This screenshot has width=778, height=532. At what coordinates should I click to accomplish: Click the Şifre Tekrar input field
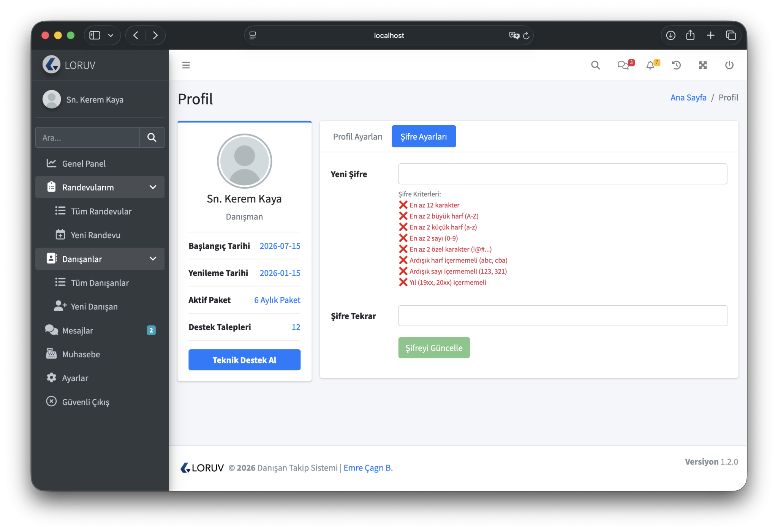point(562,316)
